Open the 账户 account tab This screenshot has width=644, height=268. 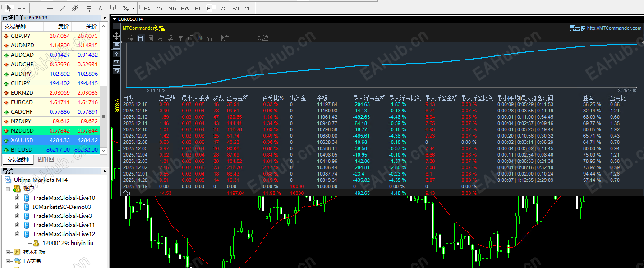tap(224, 38)
